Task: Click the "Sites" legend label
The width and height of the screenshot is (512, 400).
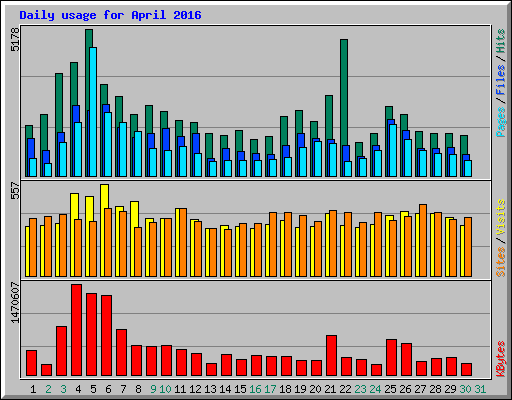Action: 501,262
